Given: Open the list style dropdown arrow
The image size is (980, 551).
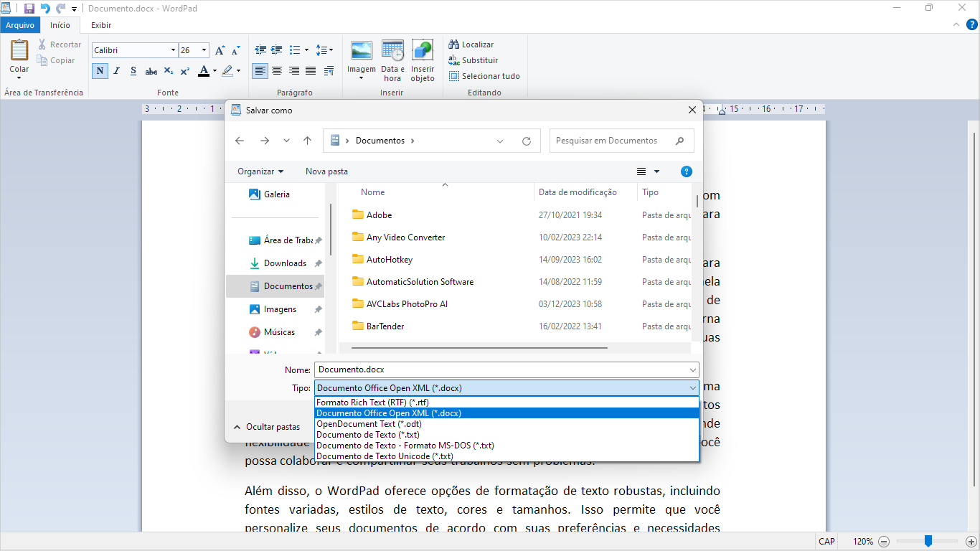Looking at the screenshot, I should pyautogui.click(x=306, y=50).
